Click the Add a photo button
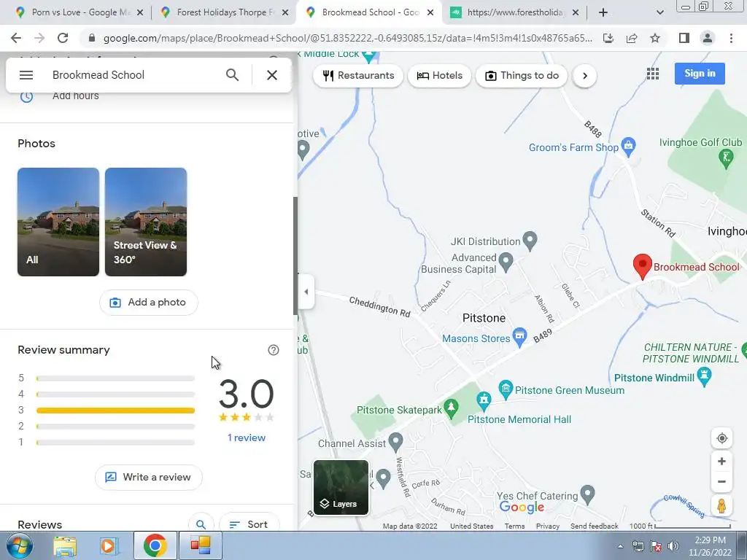747x560 pixels. point(149,303)
